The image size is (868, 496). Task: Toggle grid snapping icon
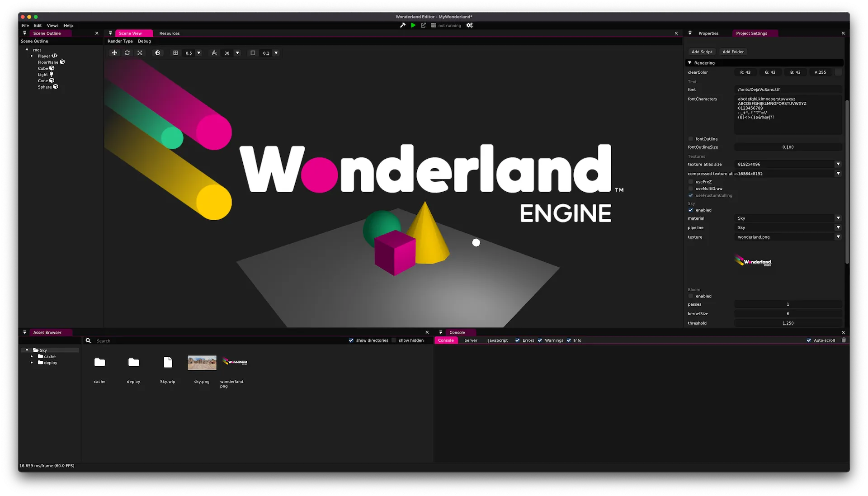click(x=175, y=53)
